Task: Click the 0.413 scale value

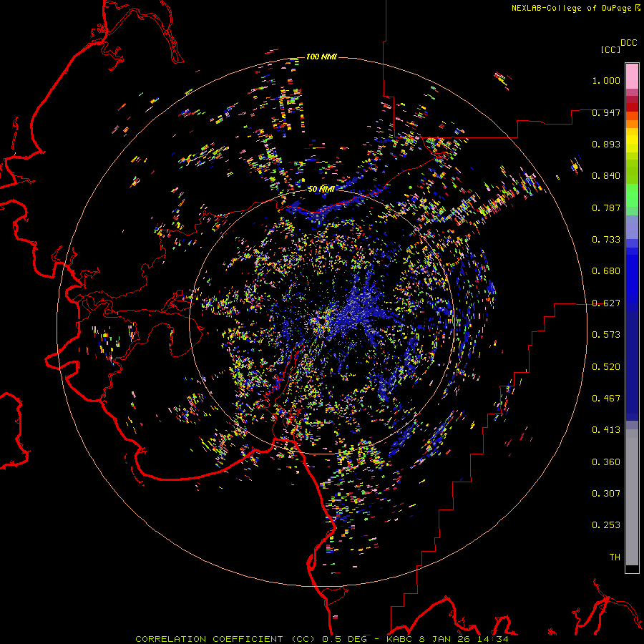Action: coord(606,430)
